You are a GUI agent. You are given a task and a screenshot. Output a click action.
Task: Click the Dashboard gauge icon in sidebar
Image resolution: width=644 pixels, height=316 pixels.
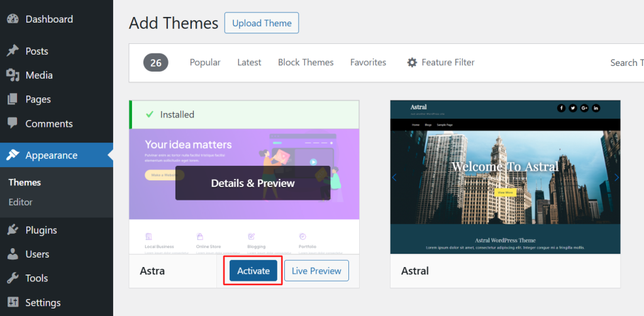13,19
